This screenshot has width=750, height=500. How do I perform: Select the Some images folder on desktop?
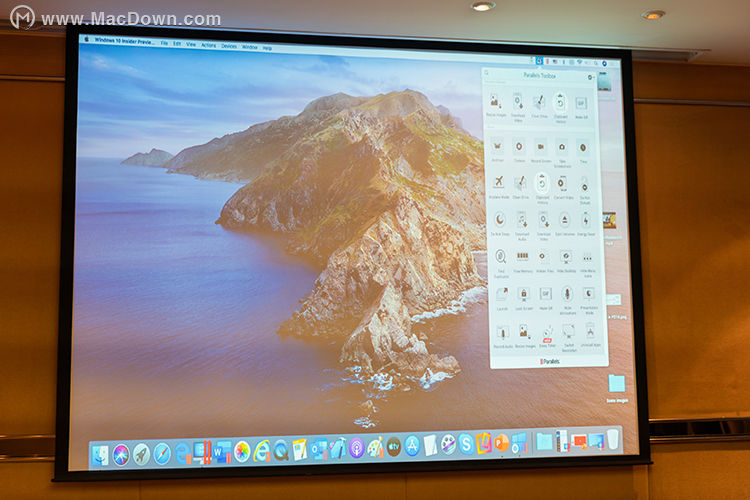point(617,389)
